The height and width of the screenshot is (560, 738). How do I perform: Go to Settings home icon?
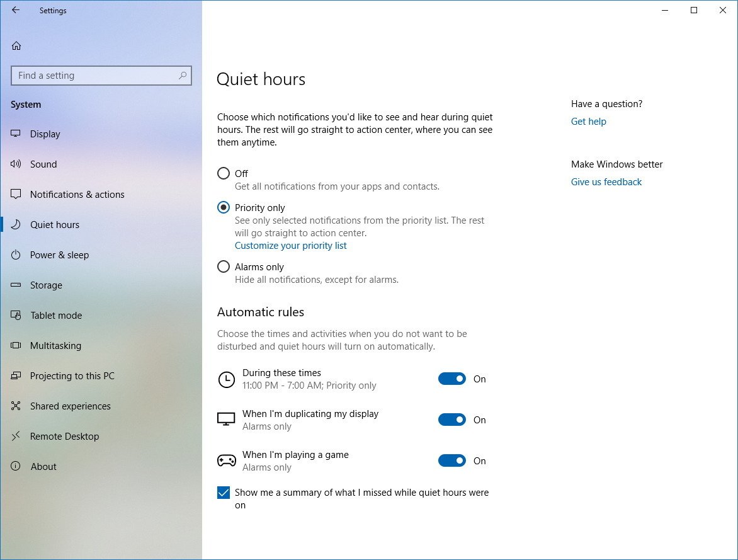16,45
